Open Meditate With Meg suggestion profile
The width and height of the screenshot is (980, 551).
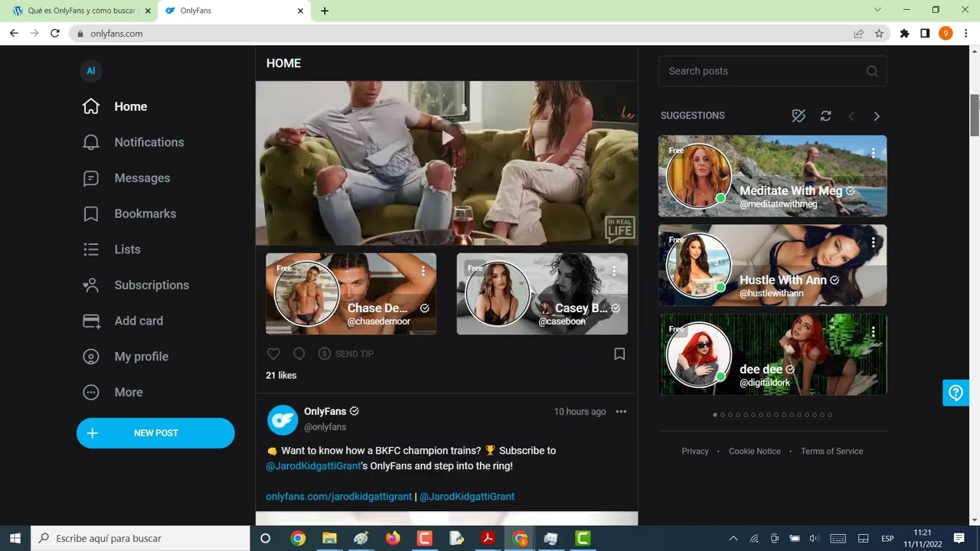[773, 176]
